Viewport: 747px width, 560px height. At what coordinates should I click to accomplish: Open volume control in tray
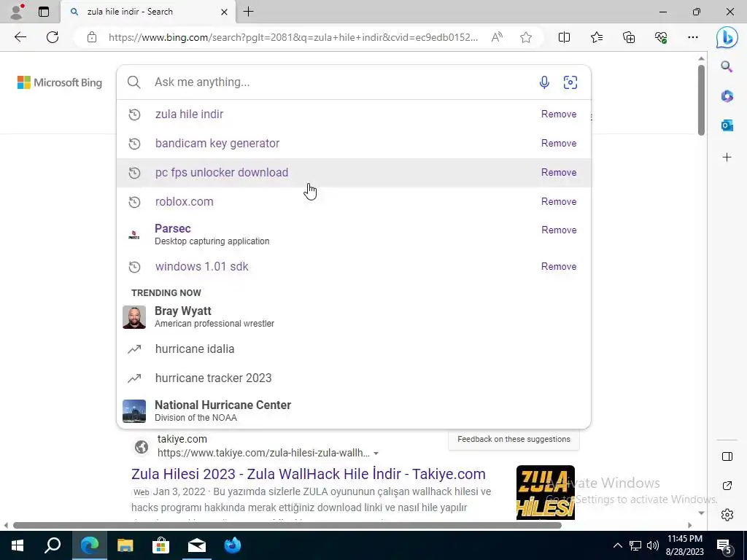tap(653, 545)
